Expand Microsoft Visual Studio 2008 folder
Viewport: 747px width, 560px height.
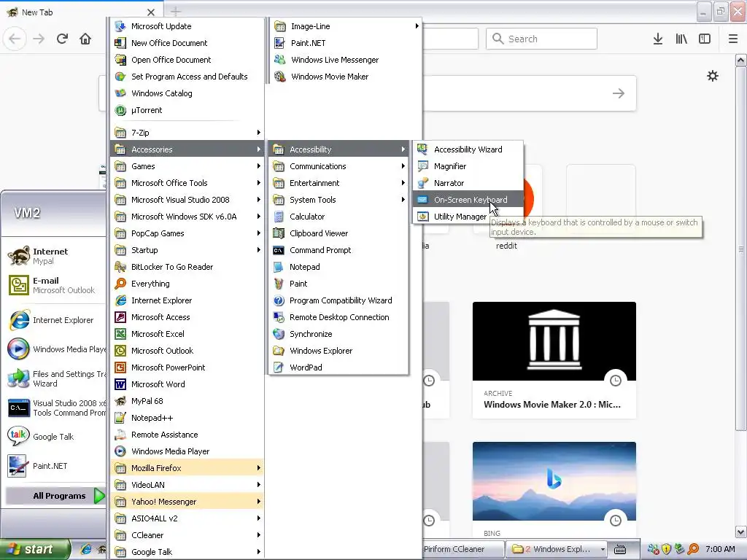[187, 200]
